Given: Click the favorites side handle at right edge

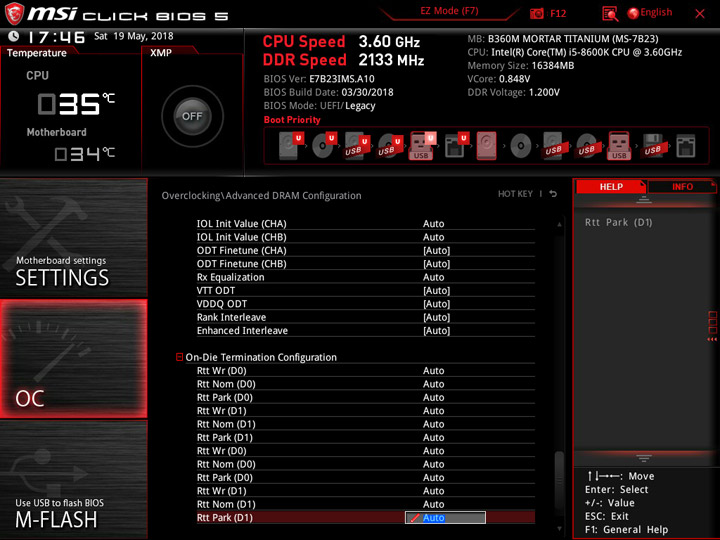Looking at the screenshot, I should click(712, 326).
